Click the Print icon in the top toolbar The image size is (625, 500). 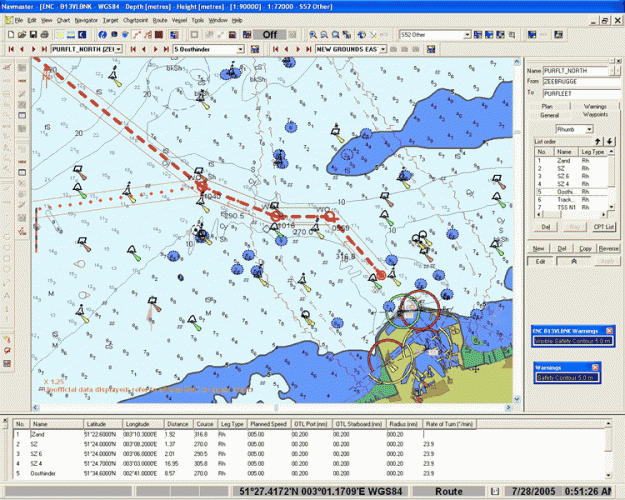coord(46,34)
